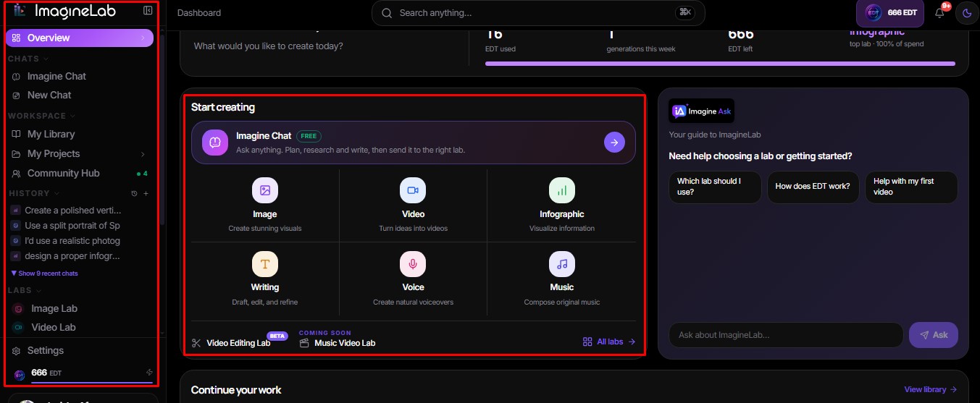Open history chat 'Use a split portrait of Sp'
Viewport: 980px width, 403px height.
click(72, 226)
